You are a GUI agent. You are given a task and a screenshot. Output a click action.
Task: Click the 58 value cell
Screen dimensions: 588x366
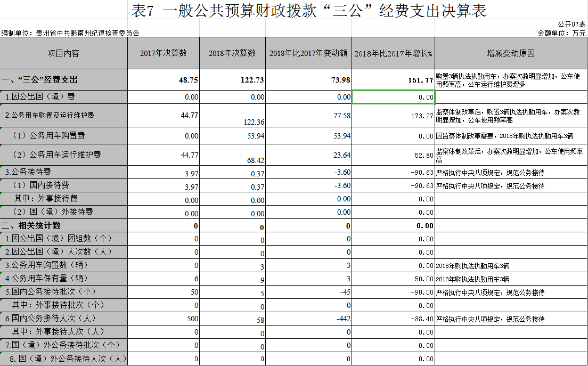pos(233,319)
